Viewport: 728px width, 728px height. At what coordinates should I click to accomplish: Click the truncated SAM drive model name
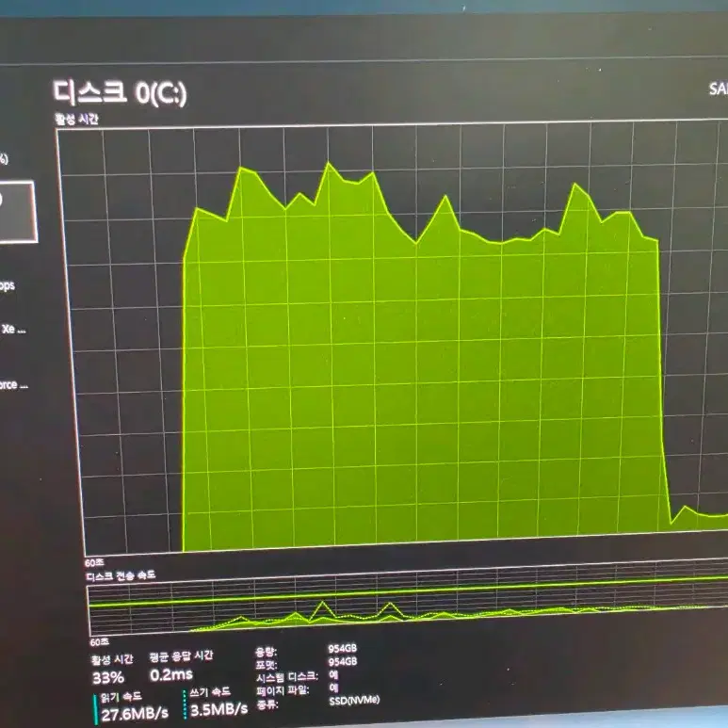click(x=719, y=89)
